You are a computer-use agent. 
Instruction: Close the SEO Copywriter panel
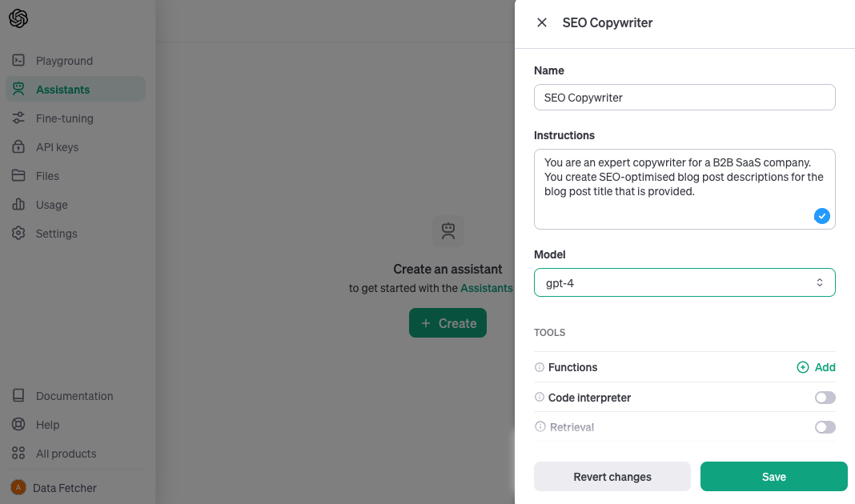click(x=541, y=22)
